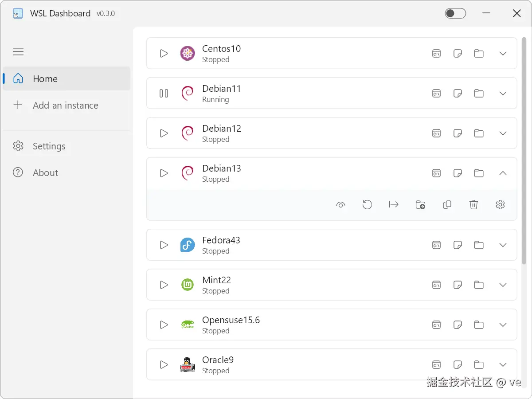Screen dimensions: 532x399
Task: Collapse the Debian13 options
Action: pyautogui.click(x=503, y=173)
